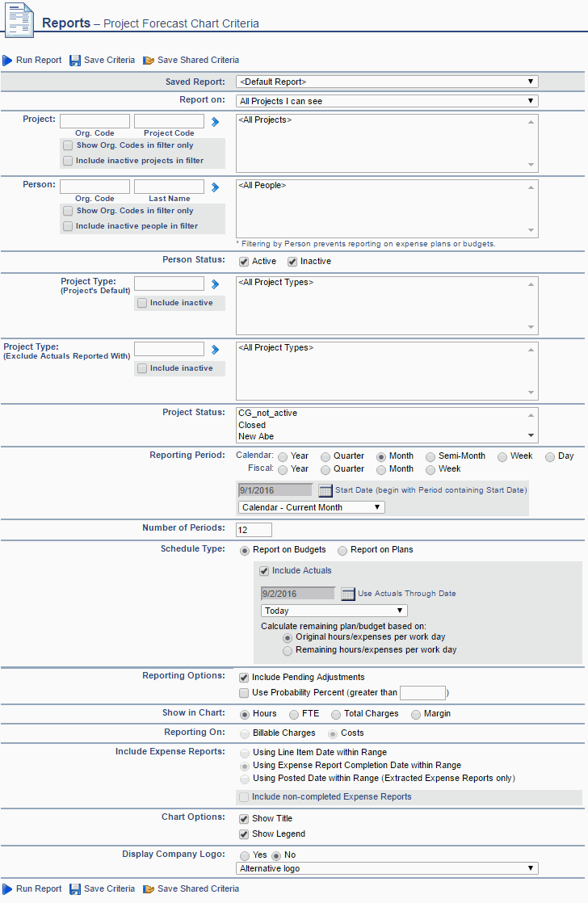The width and height of the screenshot is (588, 903).
Task: Select the Calendar Quarter reporting period
Action: point(325,456)
